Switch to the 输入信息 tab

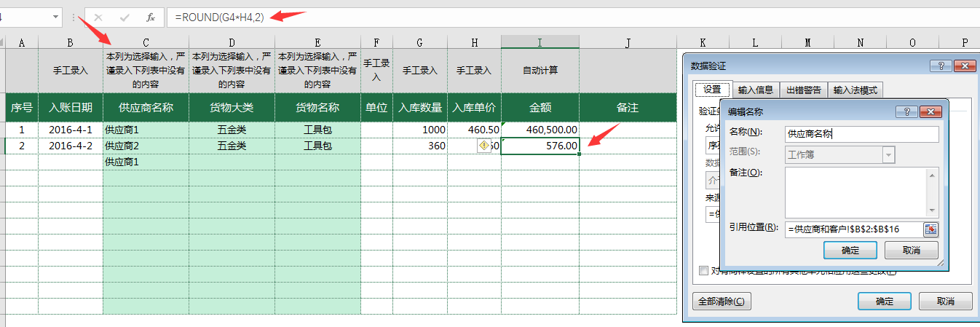coord(756,90)
